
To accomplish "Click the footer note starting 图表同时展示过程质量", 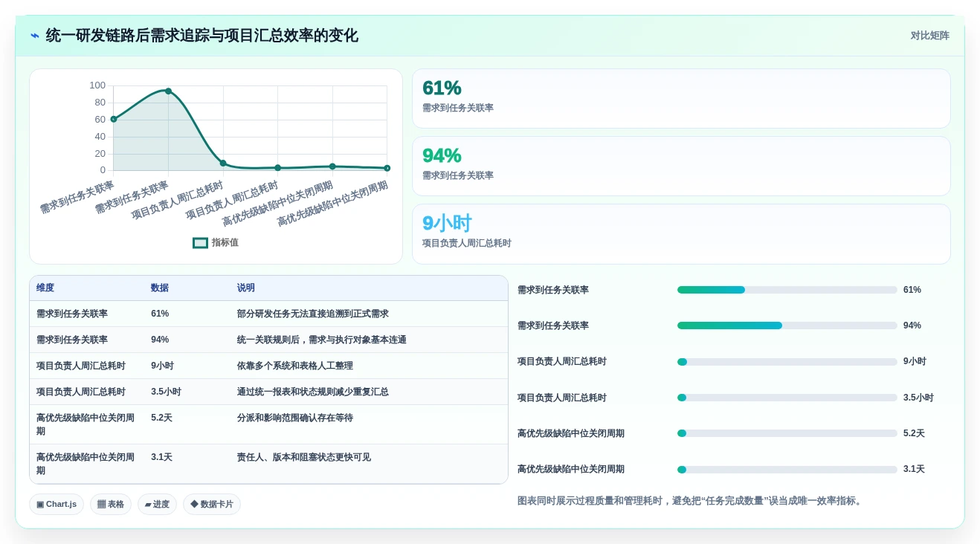I will pyautogui.click(x=691, y=501).
